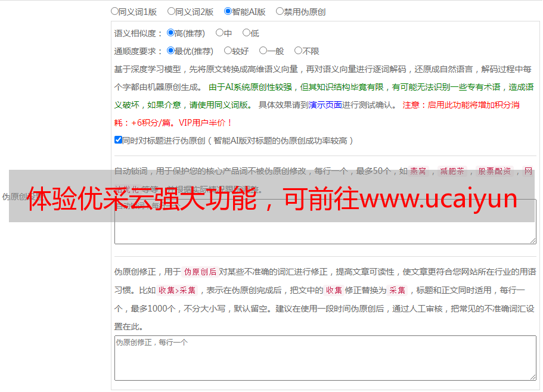This screenshot has width=543, height=392.
Task: Set 语义相似度 to 低
Action: tap(246, 33)
